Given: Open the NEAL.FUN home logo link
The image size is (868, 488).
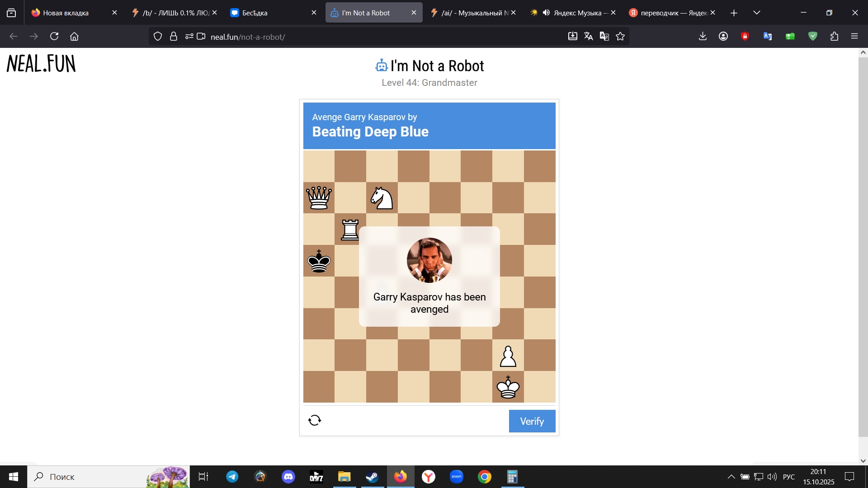Looking at the screenshot, I should [x=41, y=64].
